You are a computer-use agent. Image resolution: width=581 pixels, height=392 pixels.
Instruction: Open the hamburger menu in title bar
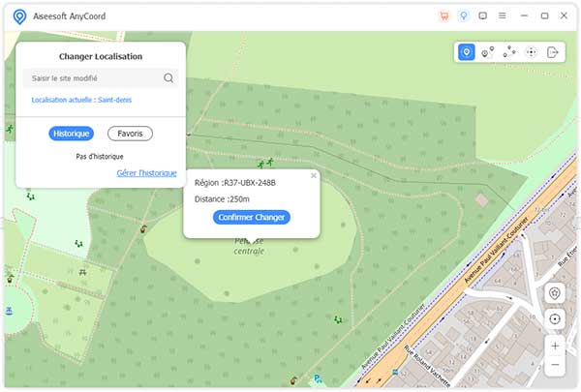(502, 15)
